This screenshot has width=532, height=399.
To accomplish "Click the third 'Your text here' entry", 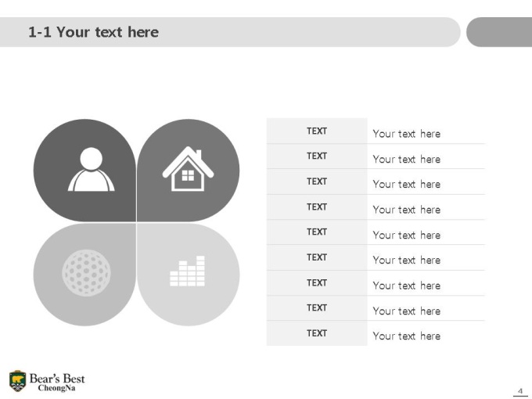I will click(x=407, y=184).
